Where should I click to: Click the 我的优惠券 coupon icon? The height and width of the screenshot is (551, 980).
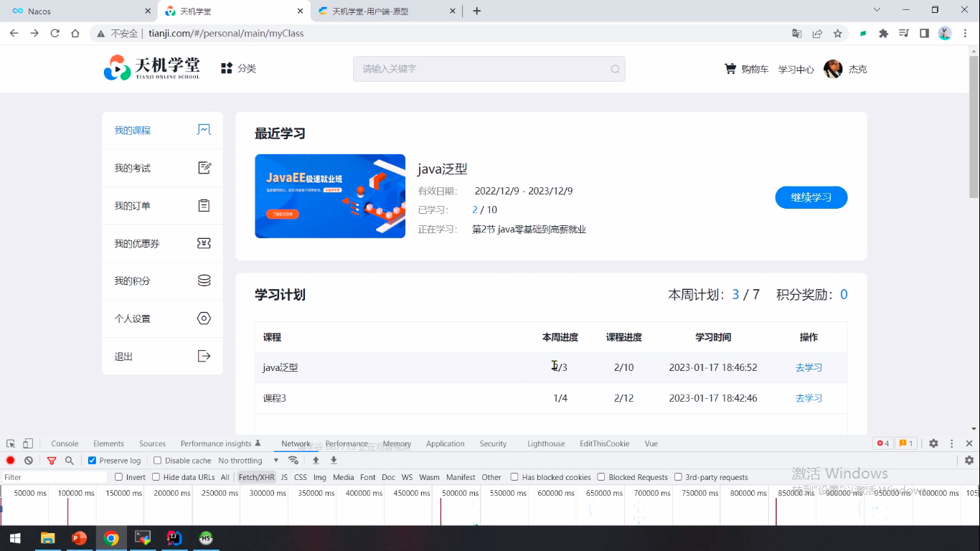click(204, 243)
